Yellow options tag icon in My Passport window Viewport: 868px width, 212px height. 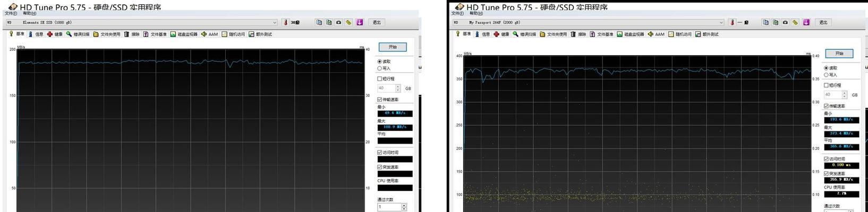[796, 22]
